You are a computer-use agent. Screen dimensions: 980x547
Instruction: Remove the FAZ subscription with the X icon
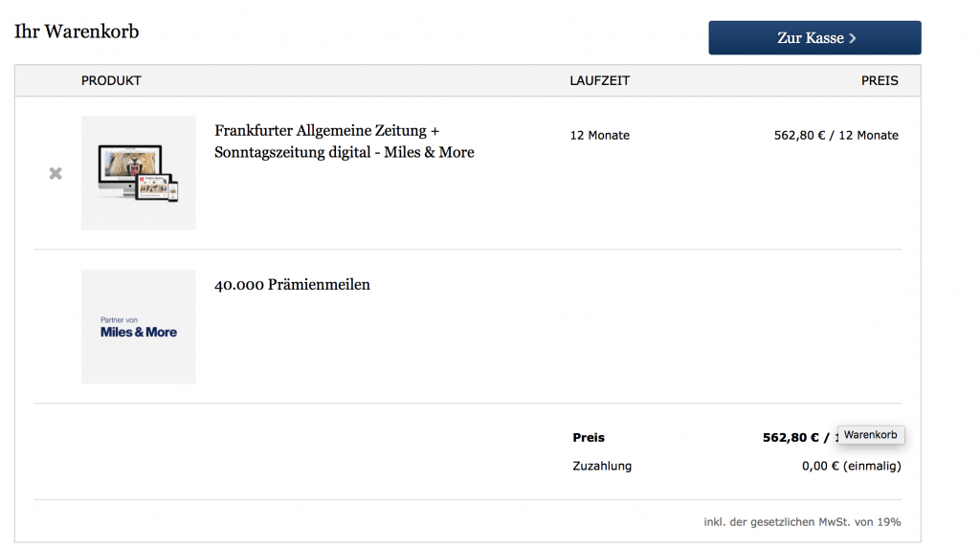[56, 173]
